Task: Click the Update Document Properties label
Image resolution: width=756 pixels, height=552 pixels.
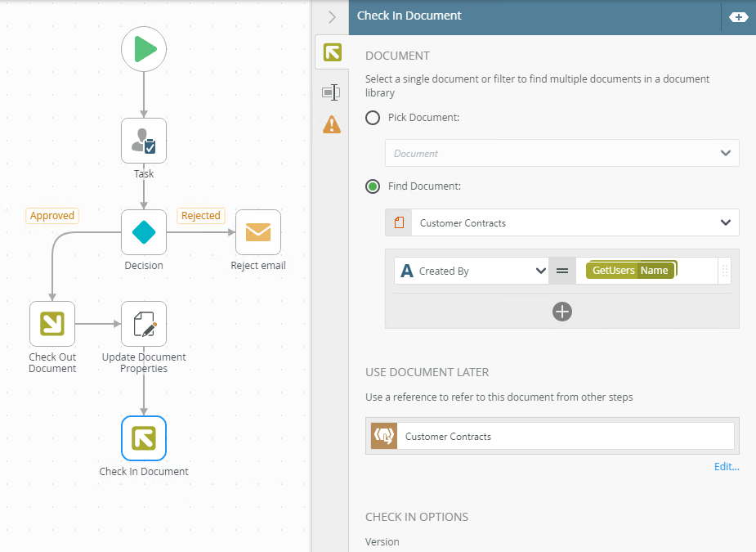Action: point(144,363)
